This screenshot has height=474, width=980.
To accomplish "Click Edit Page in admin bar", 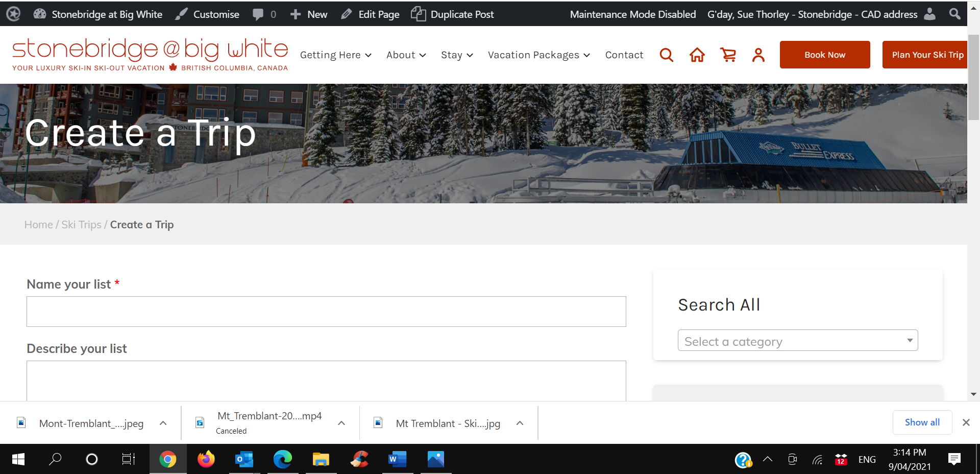I will pos(371,14).
